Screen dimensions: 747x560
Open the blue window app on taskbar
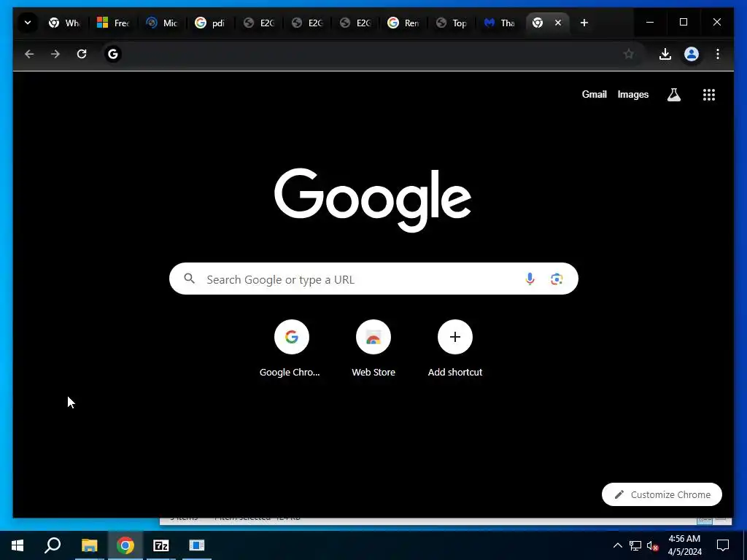tap(197, 545)
